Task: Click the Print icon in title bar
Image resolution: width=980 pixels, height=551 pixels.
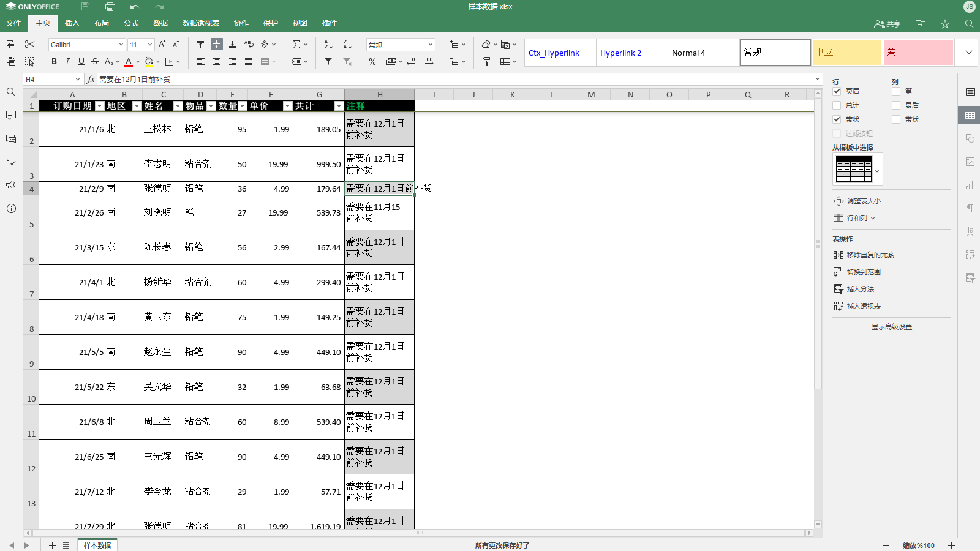Action: [x=110, y=7]
